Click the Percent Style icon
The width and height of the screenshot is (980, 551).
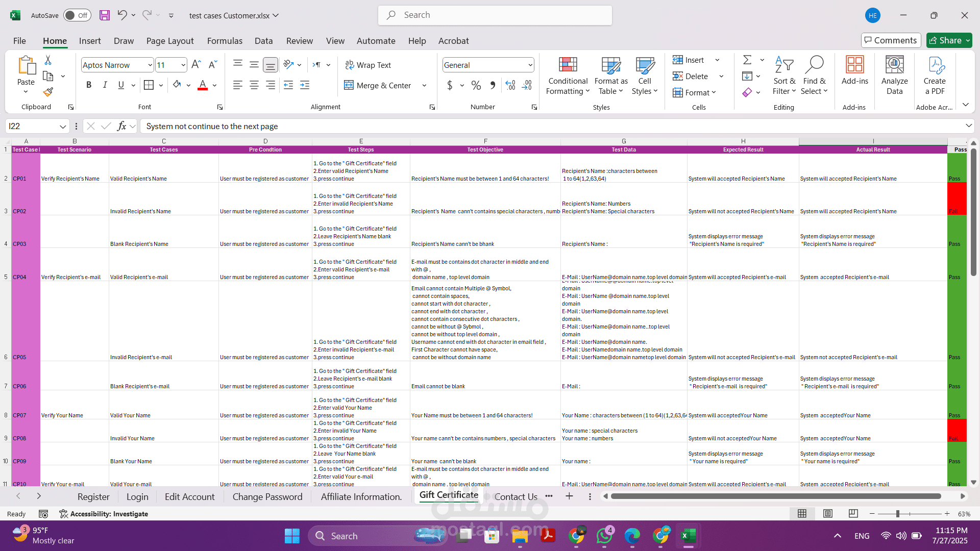[x=476, y=86]
